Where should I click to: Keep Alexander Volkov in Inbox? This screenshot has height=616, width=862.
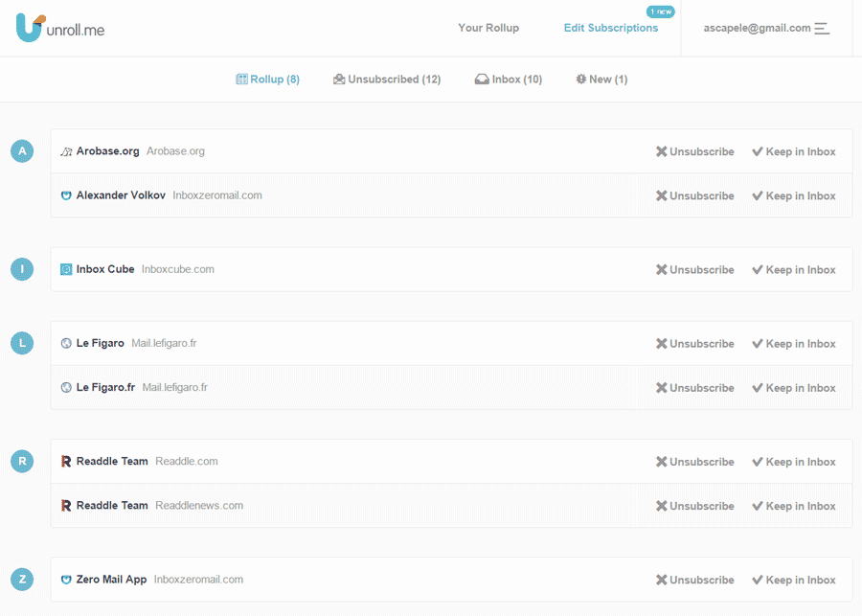point(794,195)
